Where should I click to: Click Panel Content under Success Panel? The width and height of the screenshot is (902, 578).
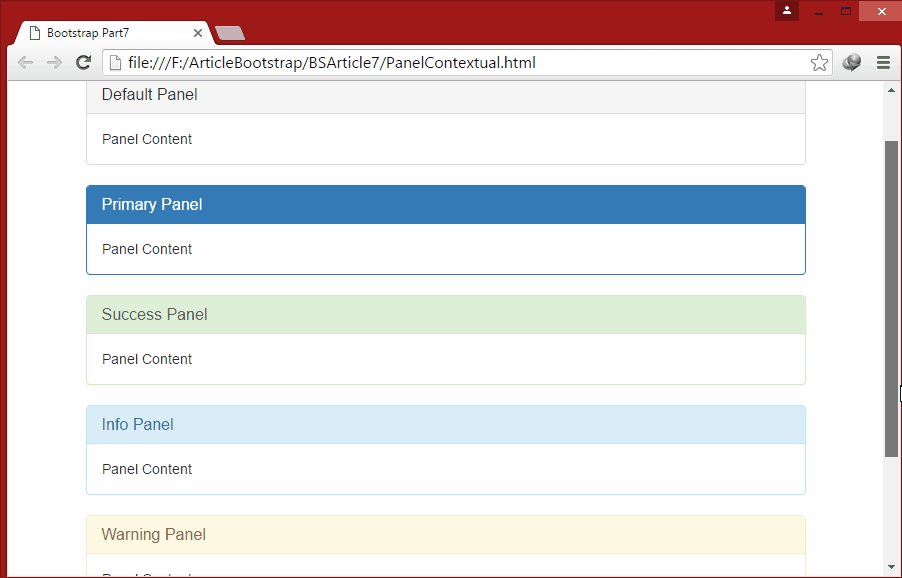tap(146, 359)
